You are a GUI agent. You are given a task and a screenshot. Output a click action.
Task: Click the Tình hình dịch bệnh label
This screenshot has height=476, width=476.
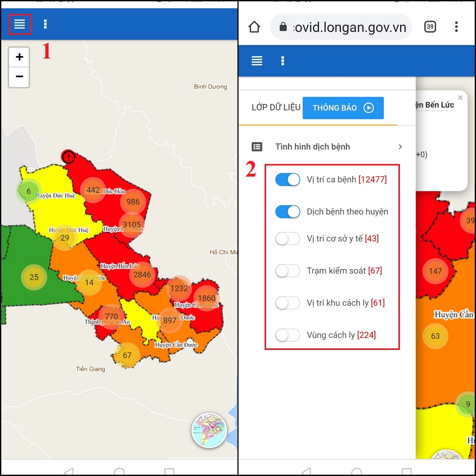312,147
